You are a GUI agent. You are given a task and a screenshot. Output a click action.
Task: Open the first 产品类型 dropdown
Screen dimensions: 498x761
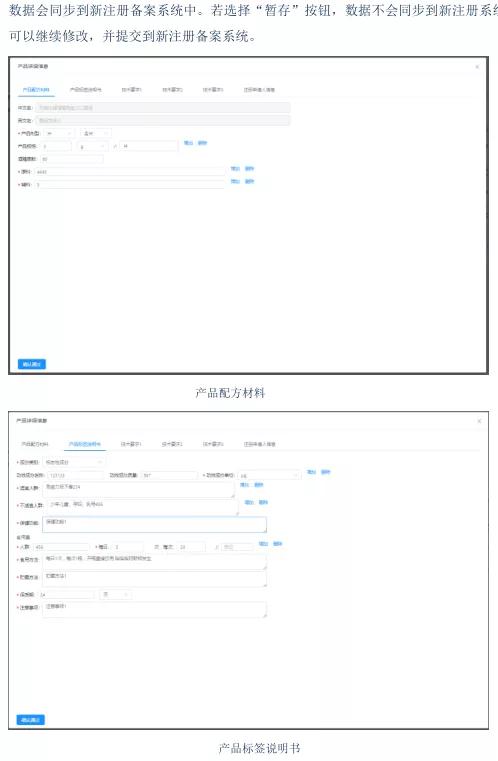(59, 133)
